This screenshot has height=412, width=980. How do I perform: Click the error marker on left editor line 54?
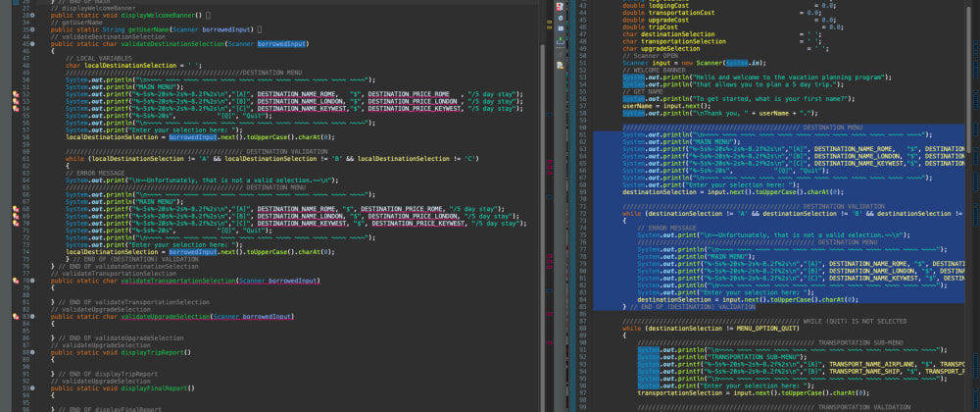tap(16, 108)
